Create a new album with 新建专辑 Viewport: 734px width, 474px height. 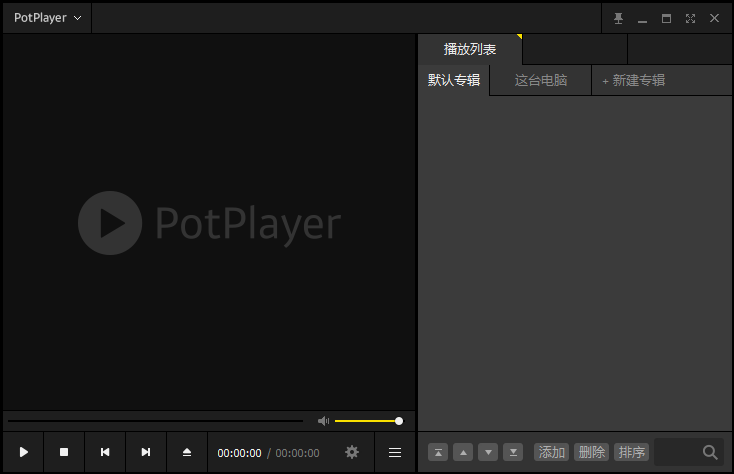click(x=633, y=80)
